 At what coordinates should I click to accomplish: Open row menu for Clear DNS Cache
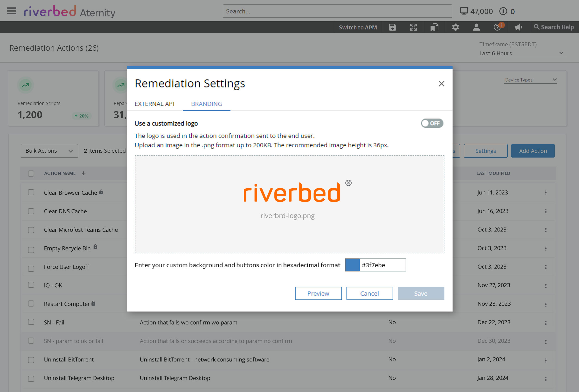546,211
